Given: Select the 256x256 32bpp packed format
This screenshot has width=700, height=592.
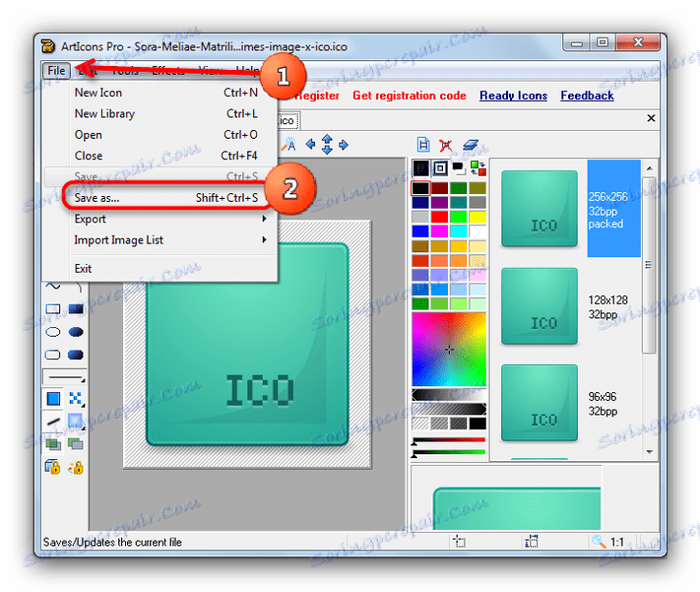Looking at the screenshot, I should click(x=571, y=208).
